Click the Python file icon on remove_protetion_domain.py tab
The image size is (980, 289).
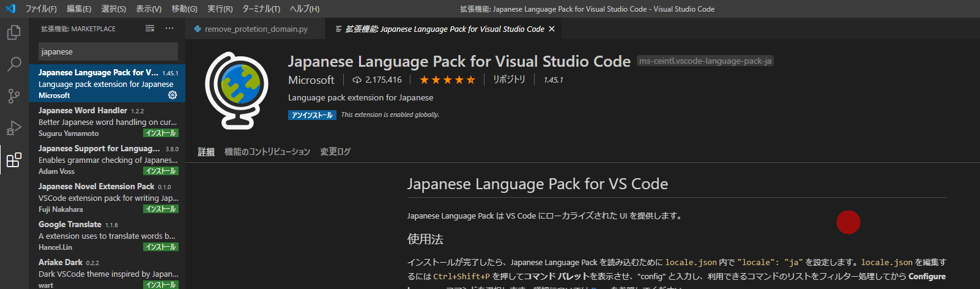point(198,29)
